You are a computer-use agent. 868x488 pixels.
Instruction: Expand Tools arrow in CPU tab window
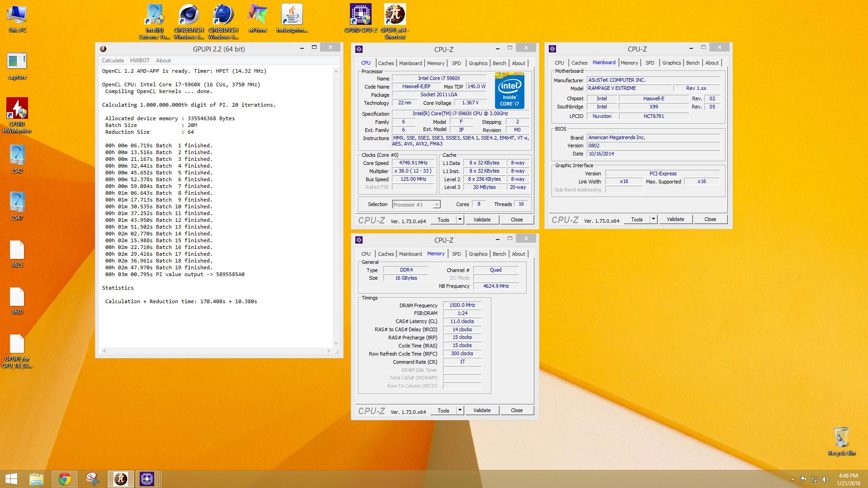tap(460, 220)
